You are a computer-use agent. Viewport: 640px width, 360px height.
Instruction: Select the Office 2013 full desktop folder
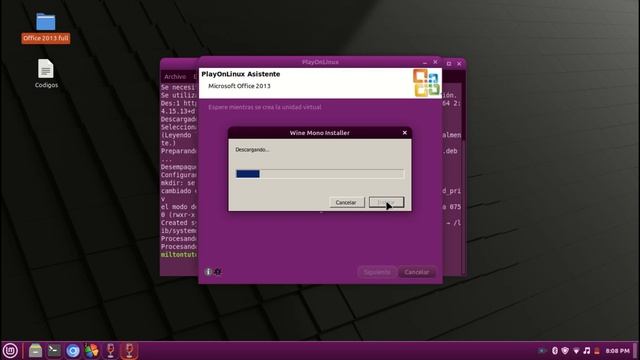pyautogui.click(x=46, y=27)
